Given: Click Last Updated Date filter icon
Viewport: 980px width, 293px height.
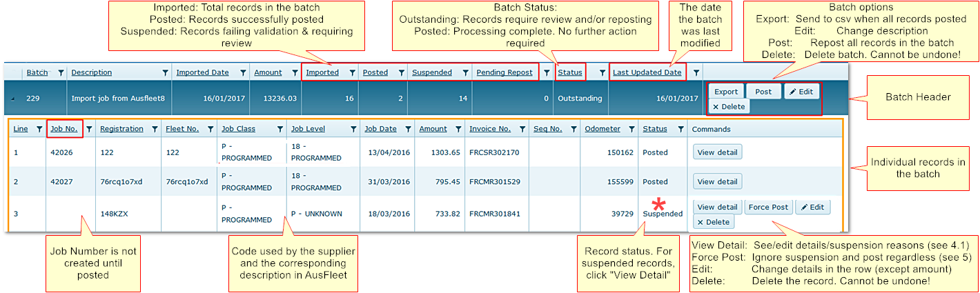Looking at the screenshot, I should pyautogui.click(x=696, y=72).
